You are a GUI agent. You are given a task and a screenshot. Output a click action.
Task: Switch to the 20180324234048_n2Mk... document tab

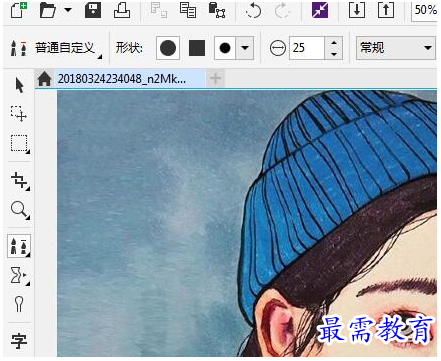pyautogui.click(x=122, y=79)
